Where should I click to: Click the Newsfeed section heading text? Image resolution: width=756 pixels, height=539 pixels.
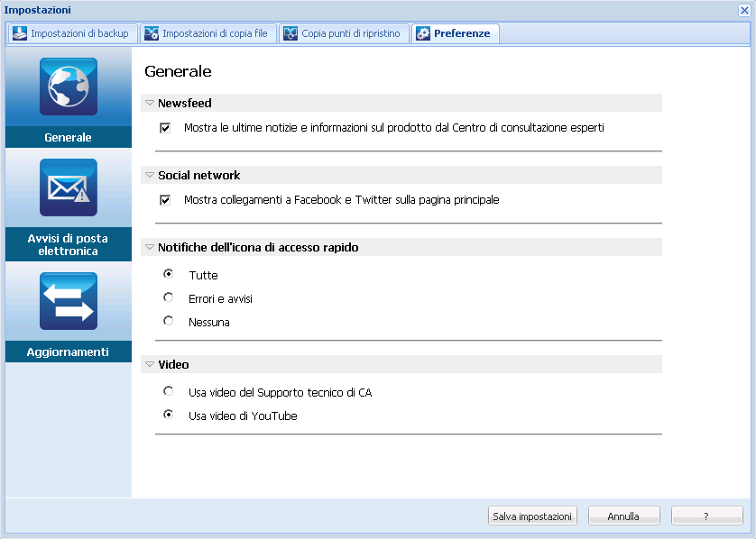coord(185,103)
